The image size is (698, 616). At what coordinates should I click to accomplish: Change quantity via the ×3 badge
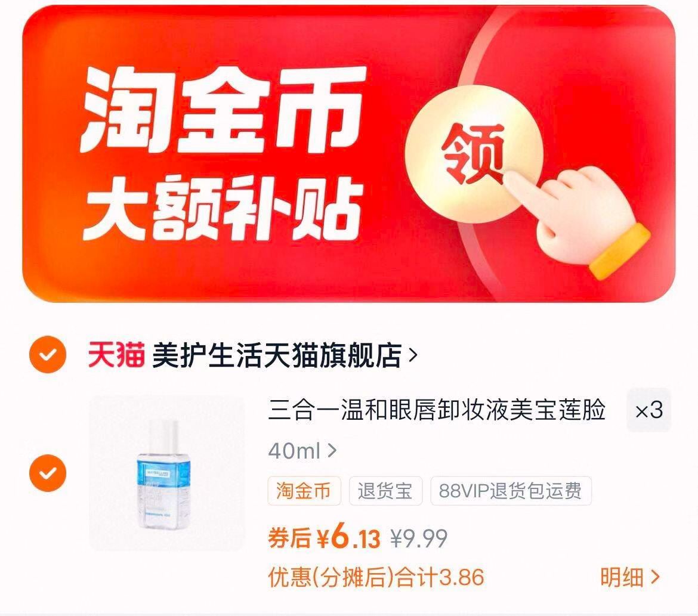point(648,410)
